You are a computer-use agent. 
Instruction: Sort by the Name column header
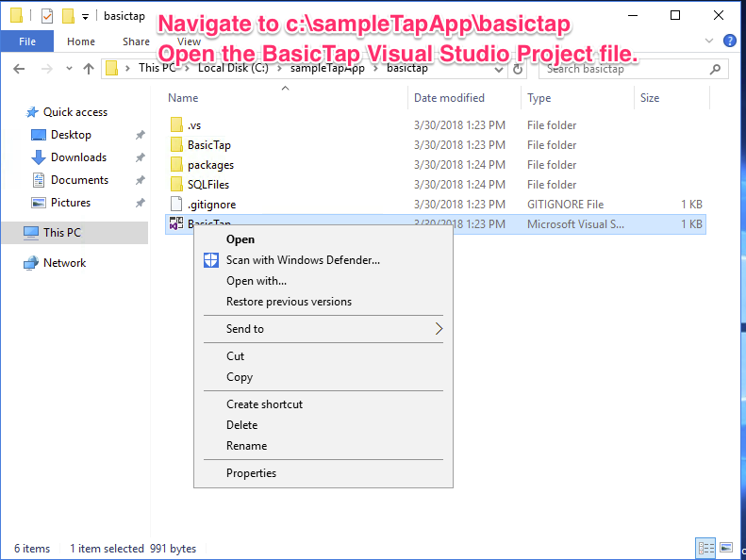pyautogui.click(x=183, y=97)
